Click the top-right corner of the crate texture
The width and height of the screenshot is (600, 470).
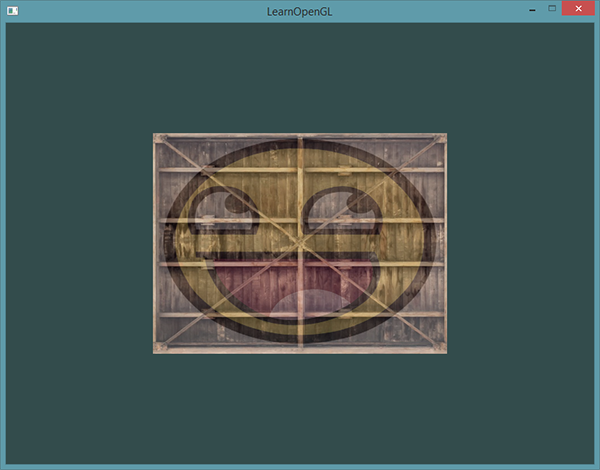tap(443, 138)
